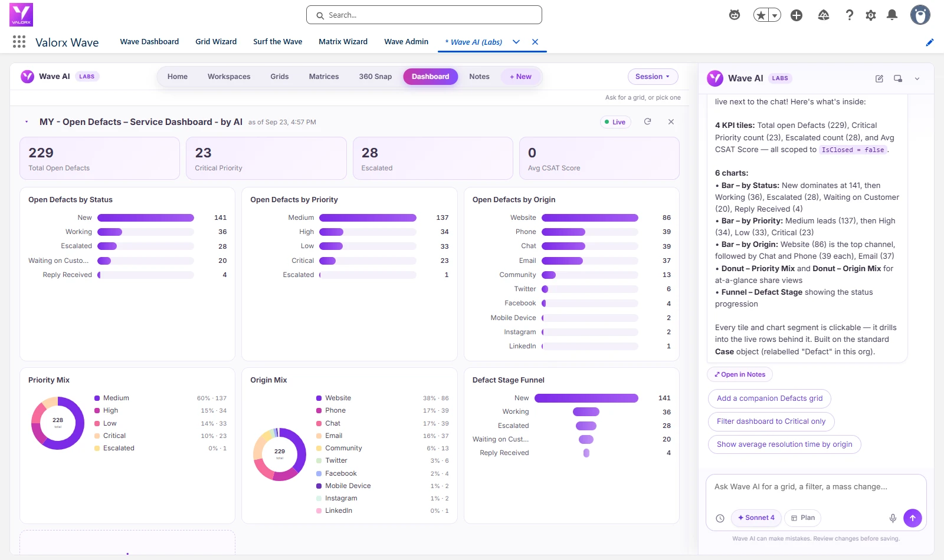The image size is (944, 560).
Task: Click the Critical Priority KPI tile
Action: point(266,159)
